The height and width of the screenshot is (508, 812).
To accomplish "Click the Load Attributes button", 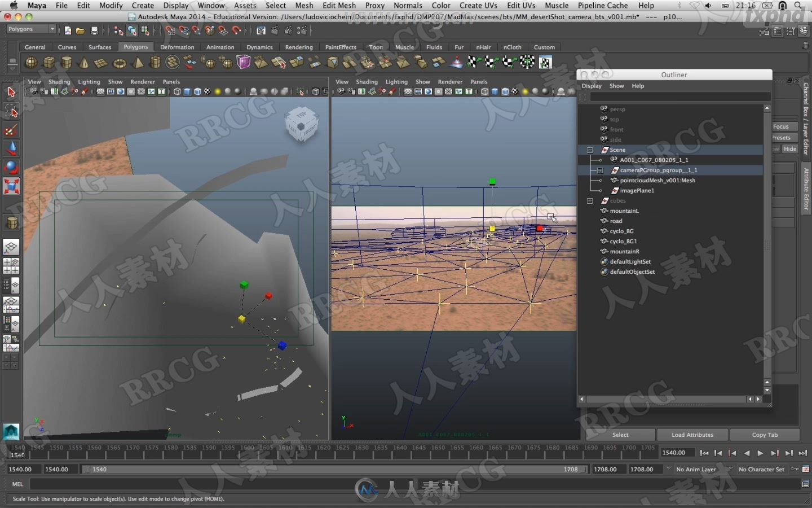I will [692, 435].
